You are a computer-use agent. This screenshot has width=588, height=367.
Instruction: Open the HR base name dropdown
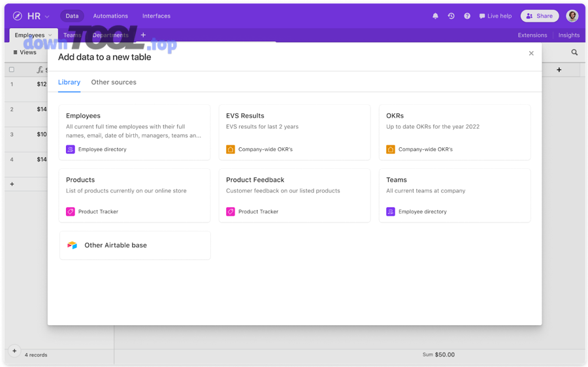pos(38,16)
